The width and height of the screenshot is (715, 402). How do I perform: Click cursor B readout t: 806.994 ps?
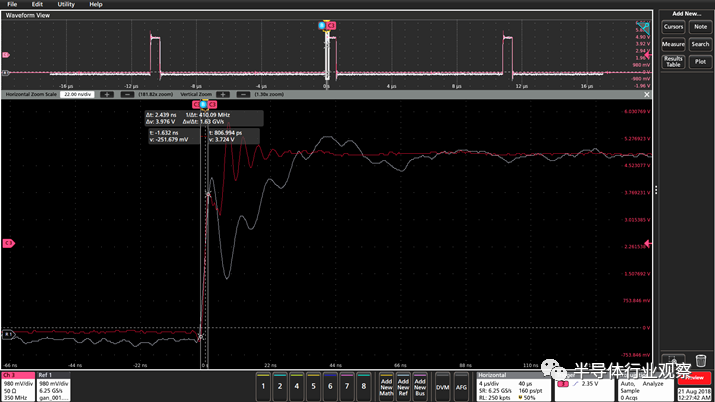pyautogui.click(x=234, y=136)
